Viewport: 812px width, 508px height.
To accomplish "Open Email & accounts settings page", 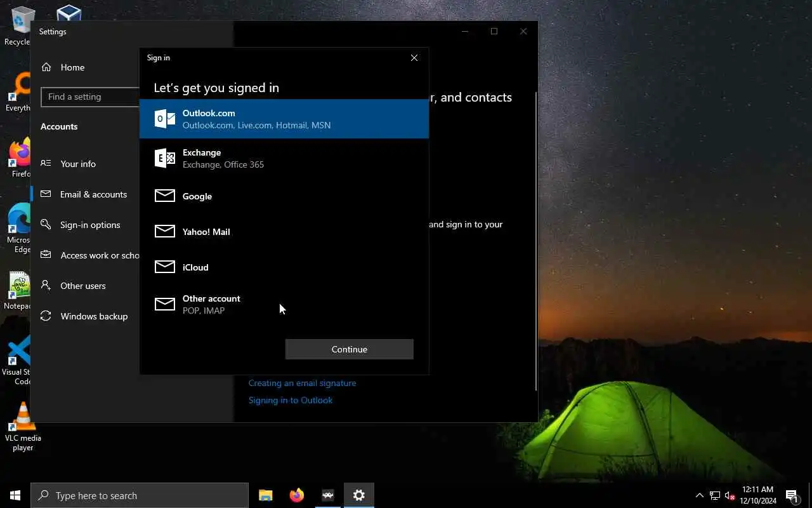I will 85,194.
